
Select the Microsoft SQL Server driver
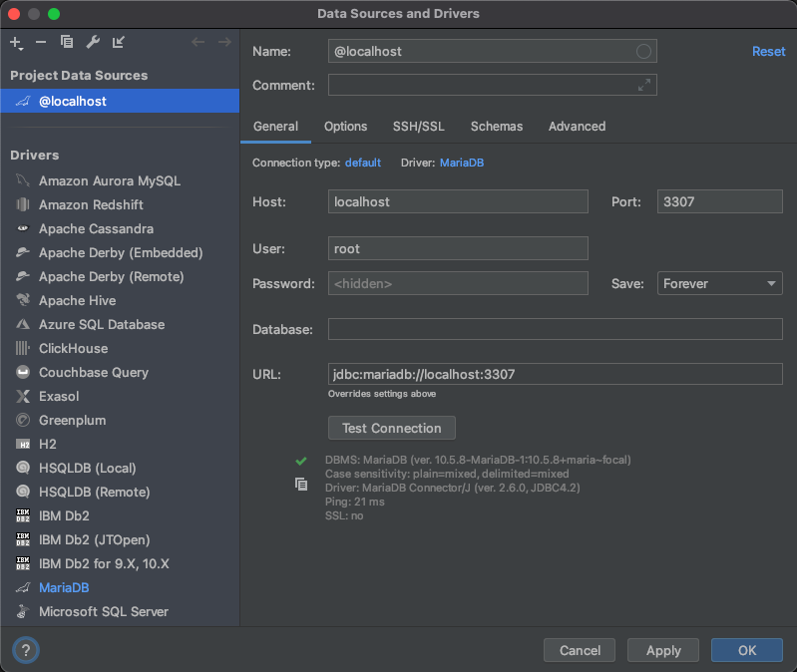(x=120, y=611)
